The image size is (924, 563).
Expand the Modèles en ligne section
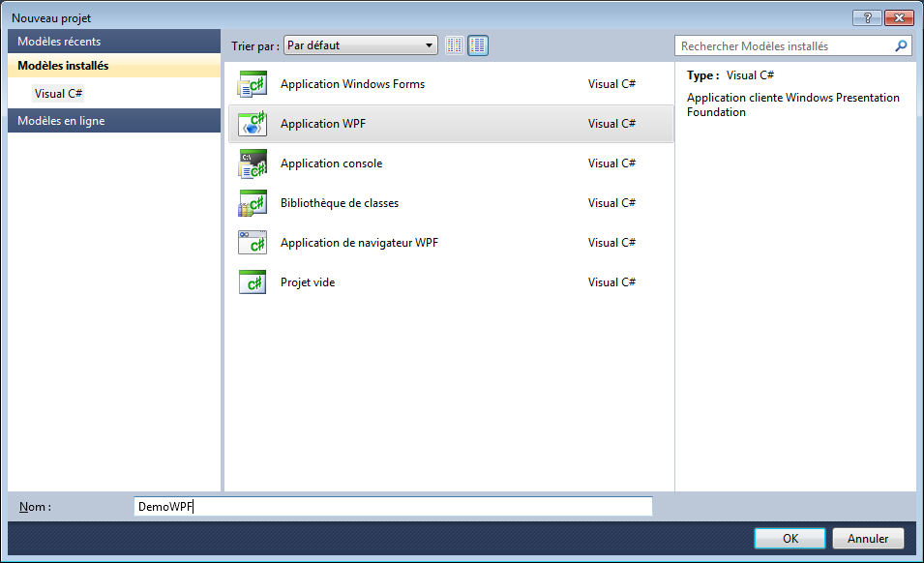(x=114, y=121)
